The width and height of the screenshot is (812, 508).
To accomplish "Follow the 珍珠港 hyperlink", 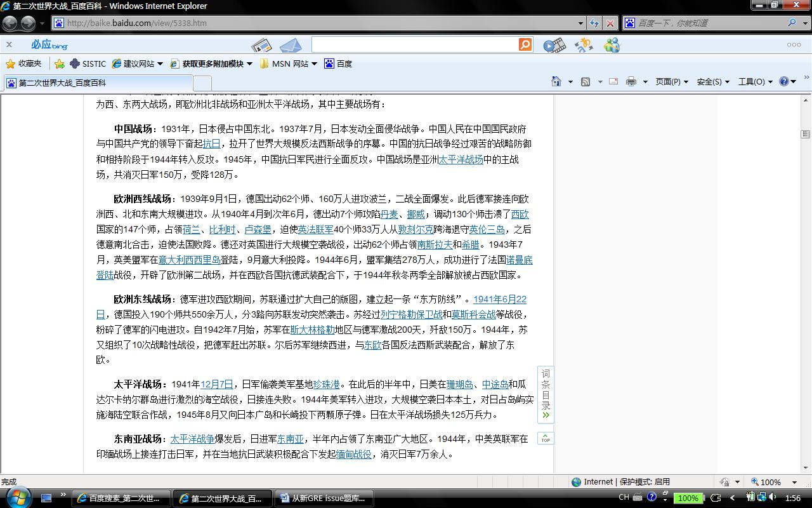I will pyautogui.click(x=326, y=384).
